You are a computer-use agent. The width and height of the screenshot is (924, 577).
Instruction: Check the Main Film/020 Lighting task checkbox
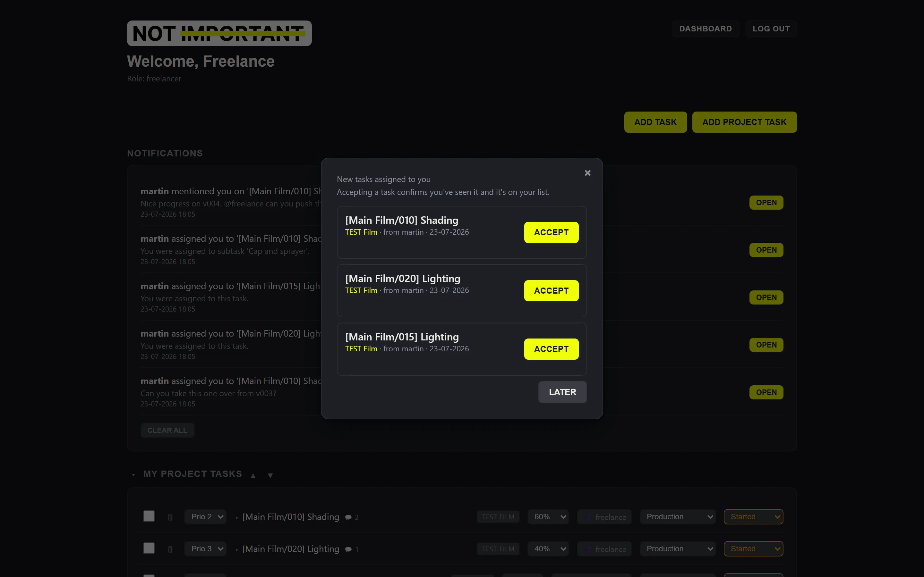[x=149, y=548]
